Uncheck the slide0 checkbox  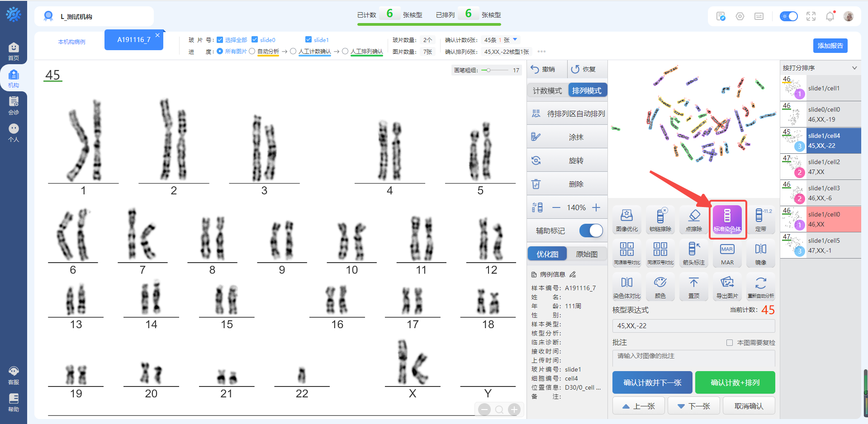click(x=255, y=40)
